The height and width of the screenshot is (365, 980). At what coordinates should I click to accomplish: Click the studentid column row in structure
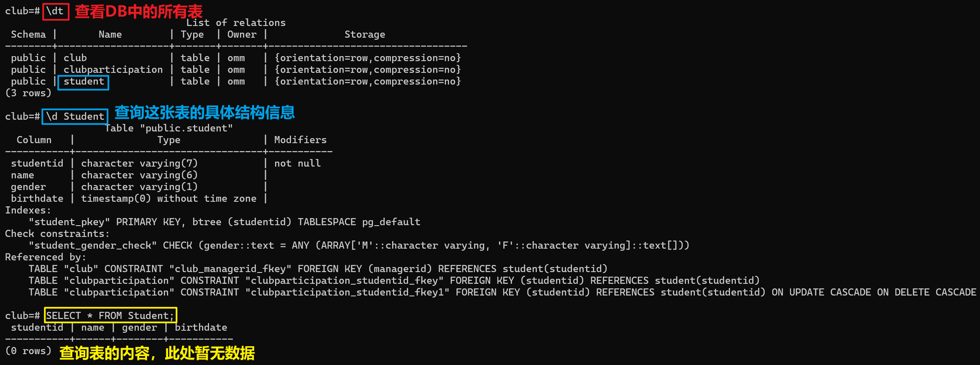166,163
